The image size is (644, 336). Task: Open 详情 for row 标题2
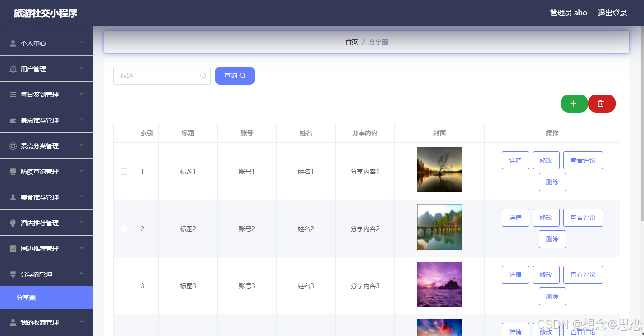[515, 218]
